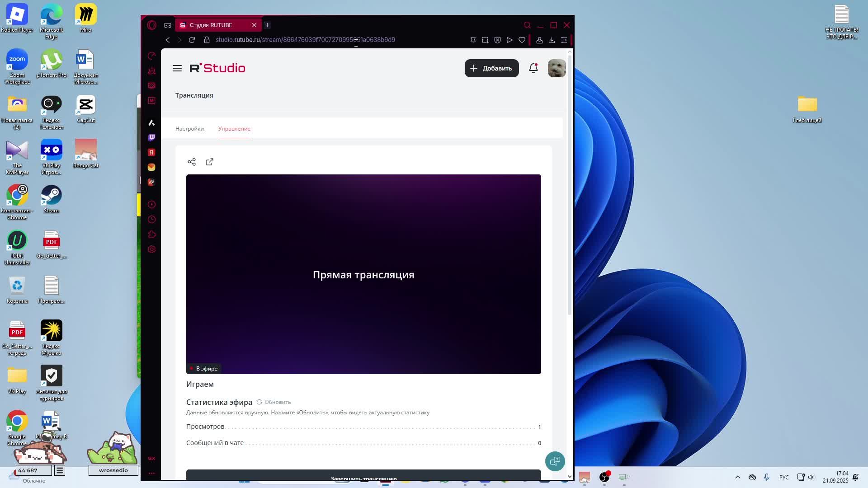868x488 pixels.
Task: Open extensions cube icon in sidebar
Action: click(x=151, y=235)
